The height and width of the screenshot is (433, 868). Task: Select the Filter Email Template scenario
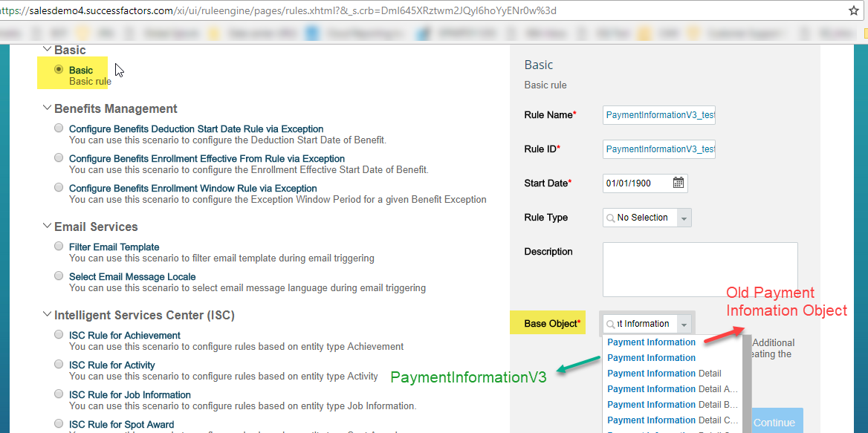coord(59,246)
